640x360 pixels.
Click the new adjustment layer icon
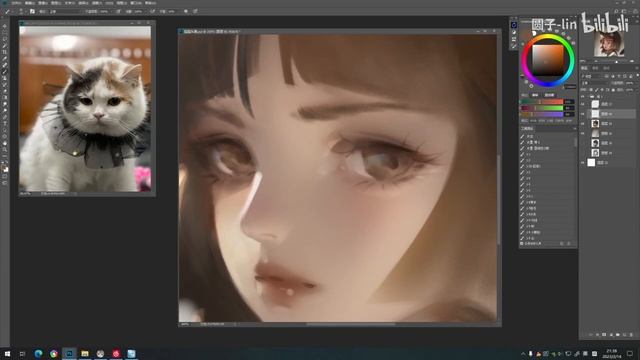pos(611,335)
